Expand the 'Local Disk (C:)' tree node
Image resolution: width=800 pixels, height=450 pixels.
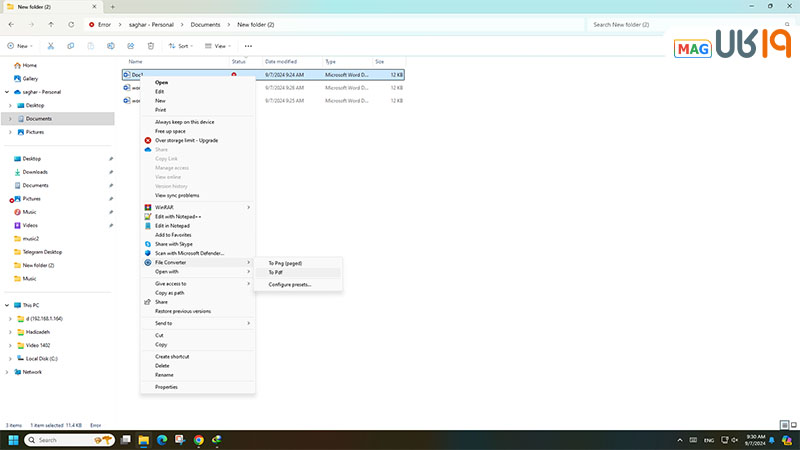coord(10,358)
